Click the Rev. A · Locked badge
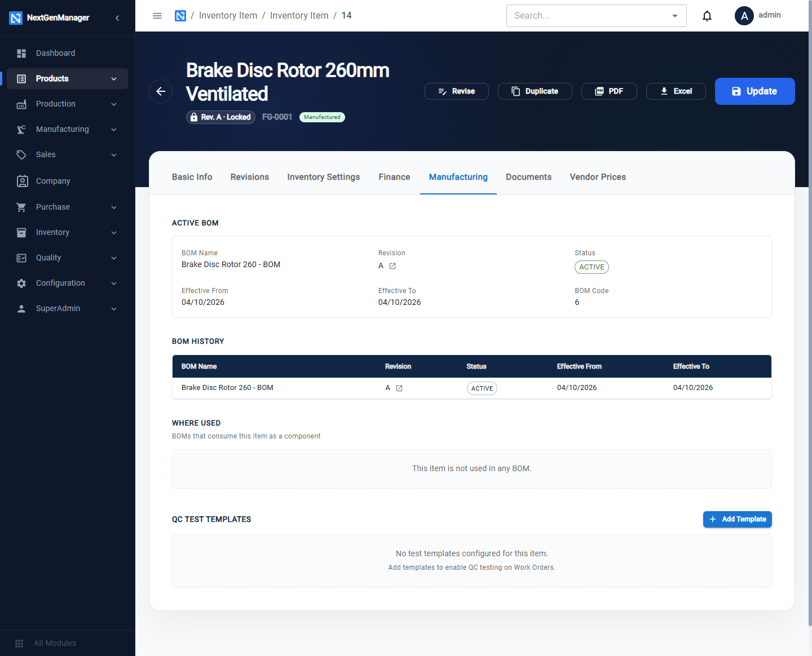 click(x=221, y=117)
